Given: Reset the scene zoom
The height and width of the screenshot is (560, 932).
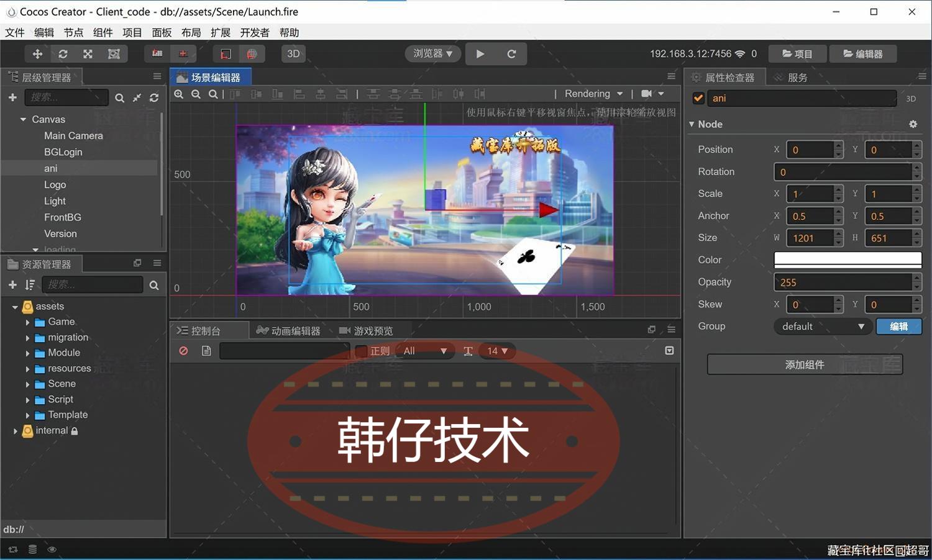Looking at the screenshot, I should click(213, 94).
